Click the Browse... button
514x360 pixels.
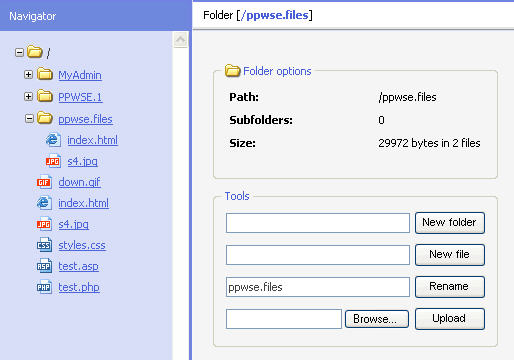[377, 319]
